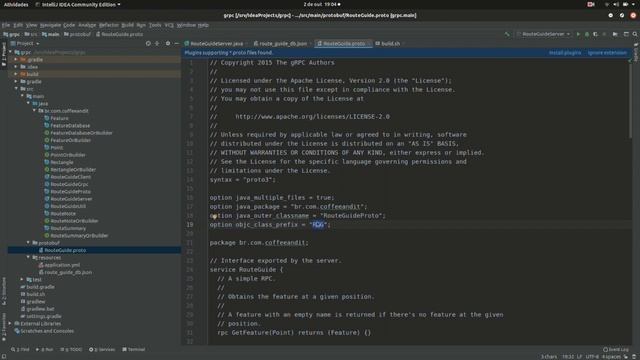Switch to build.sh editor tab
This screenshot has width=640, height=360.
pos(389,43)
